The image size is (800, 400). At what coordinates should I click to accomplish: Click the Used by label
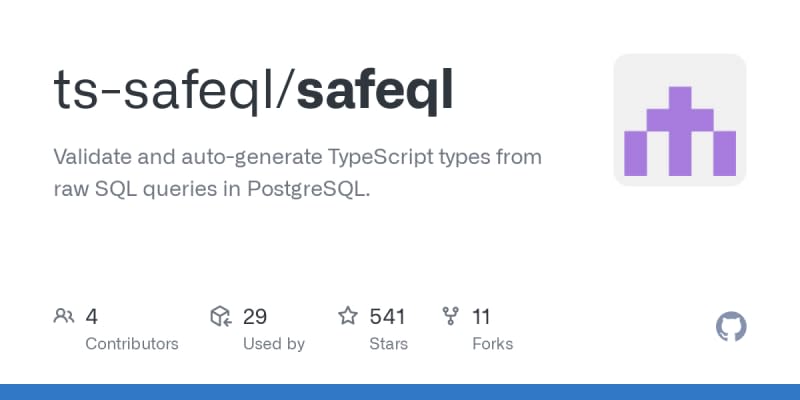pyautogui.click(x=274, y=343)
